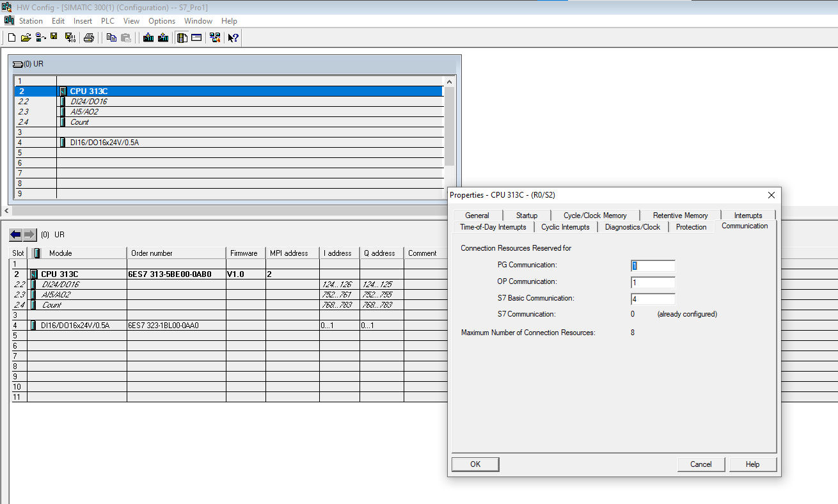Image resolution: width=838 pixels, height=504 pixels.
Task: Click the Firmware column header
Action: [x=245, y=253]
